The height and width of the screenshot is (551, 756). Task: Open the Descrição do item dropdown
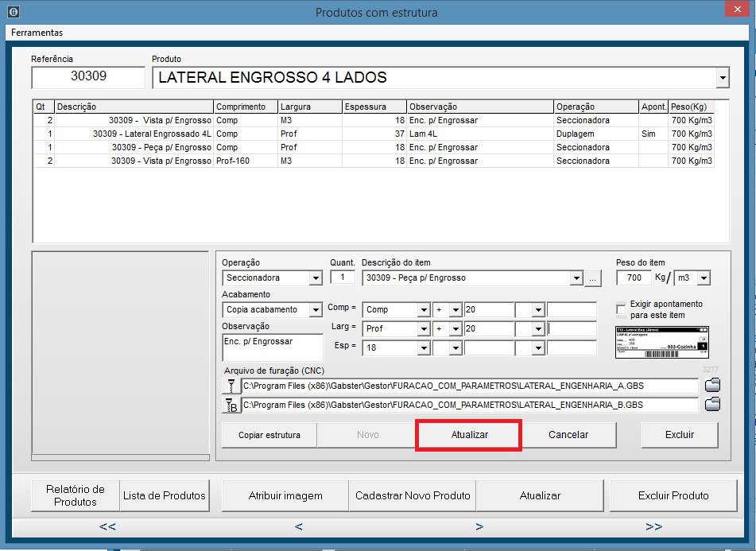point(576,278)
